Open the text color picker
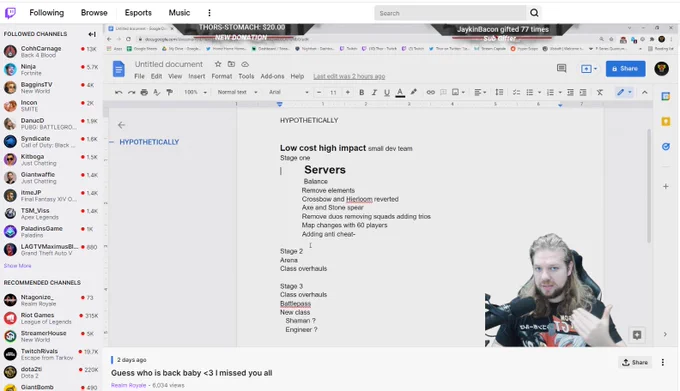 [x=400, y=92]
